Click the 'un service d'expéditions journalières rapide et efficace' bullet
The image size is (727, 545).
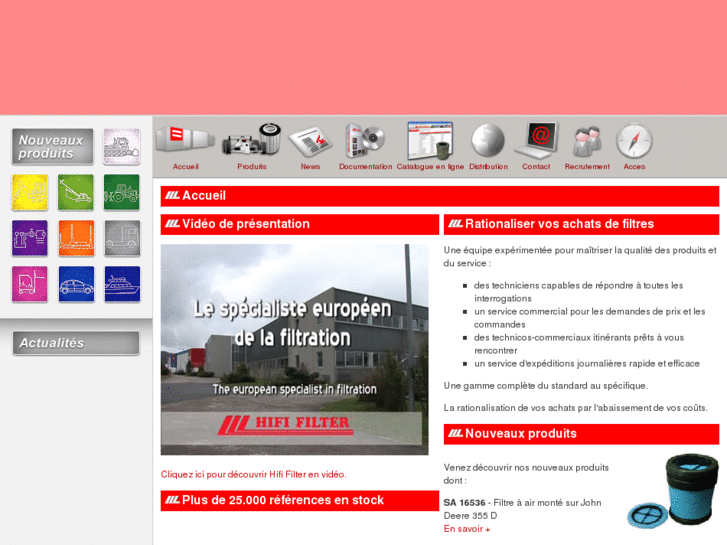pyautogui.click(x=587, y=364)
